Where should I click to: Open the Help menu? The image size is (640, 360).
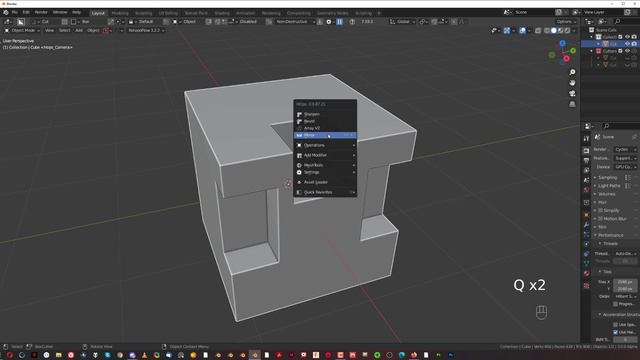pyautogui.click(x=76, y=12)
